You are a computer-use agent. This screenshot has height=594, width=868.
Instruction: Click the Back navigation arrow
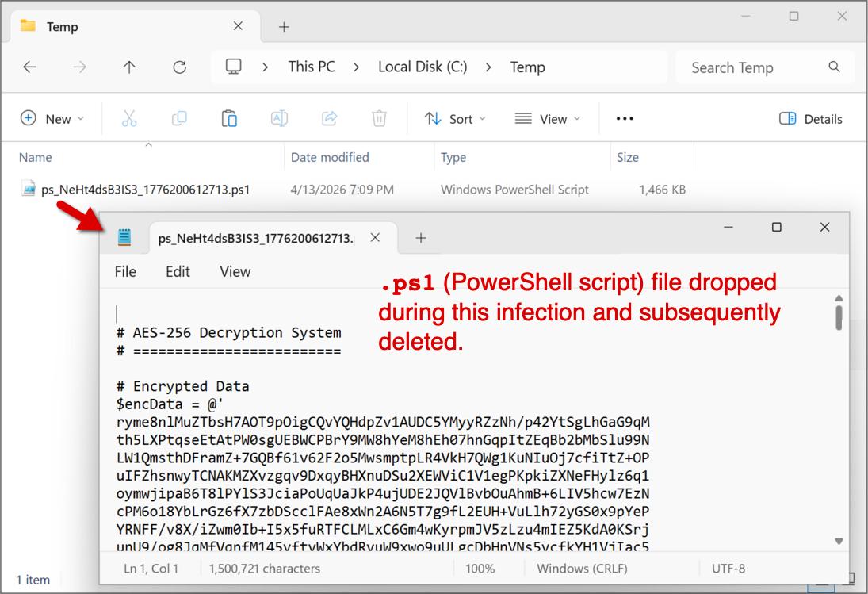coord(29,67)
